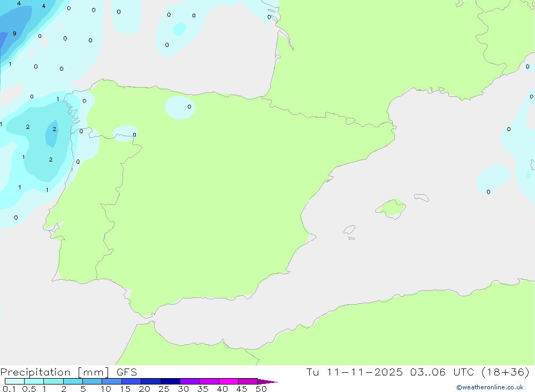Image resolution: width=535 pixels, height=392 pixels.
Task: Click the '45' legend scale value
Action: point(242,389)
